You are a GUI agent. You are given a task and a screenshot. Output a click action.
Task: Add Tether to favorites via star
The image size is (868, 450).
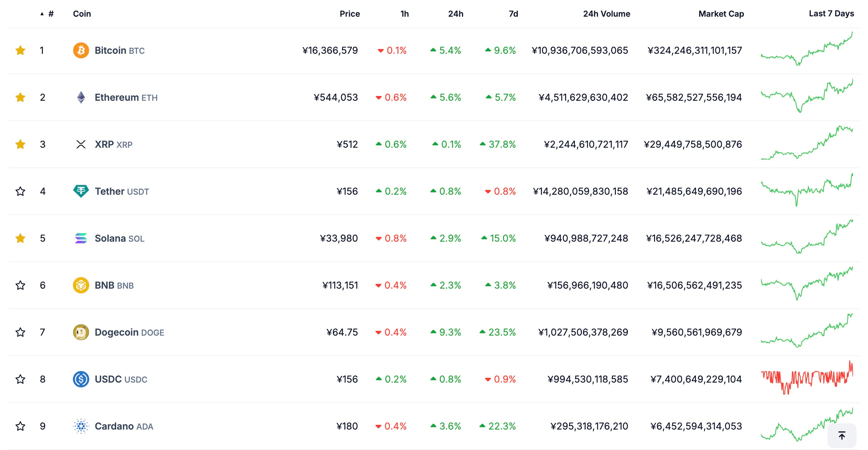pyautogui.click(x=20, y=191)
